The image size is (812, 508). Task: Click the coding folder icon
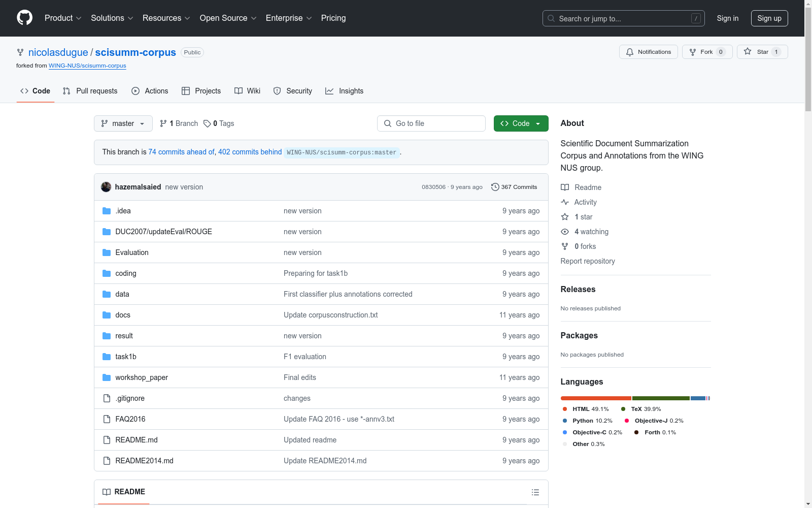point(107,273)
